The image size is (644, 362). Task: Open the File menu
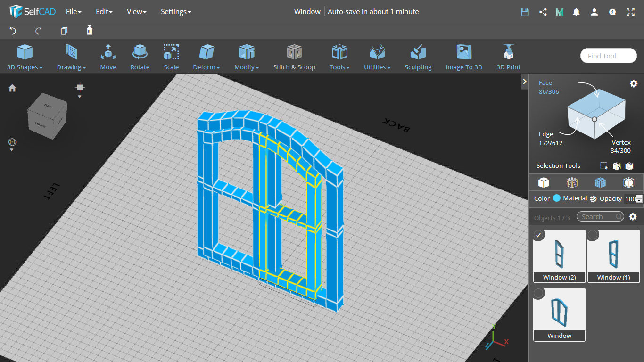tap(74, 12)
